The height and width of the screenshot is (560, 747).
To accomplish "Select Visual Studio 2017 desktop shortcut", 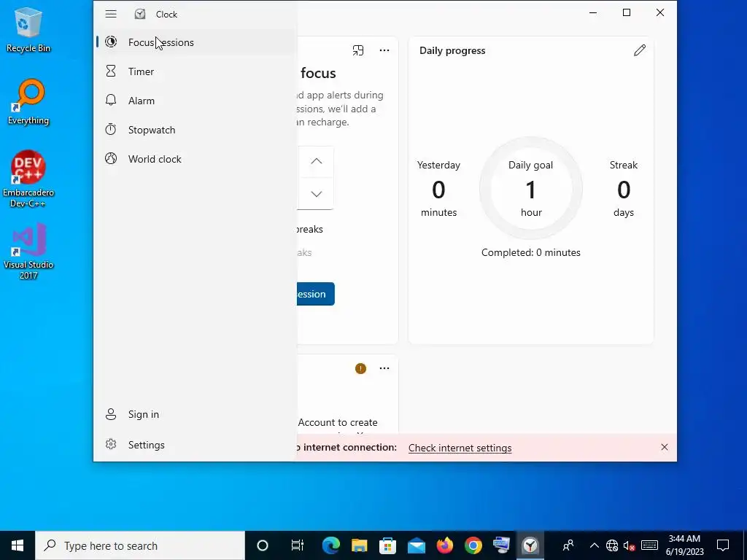I will pos(28,252).
